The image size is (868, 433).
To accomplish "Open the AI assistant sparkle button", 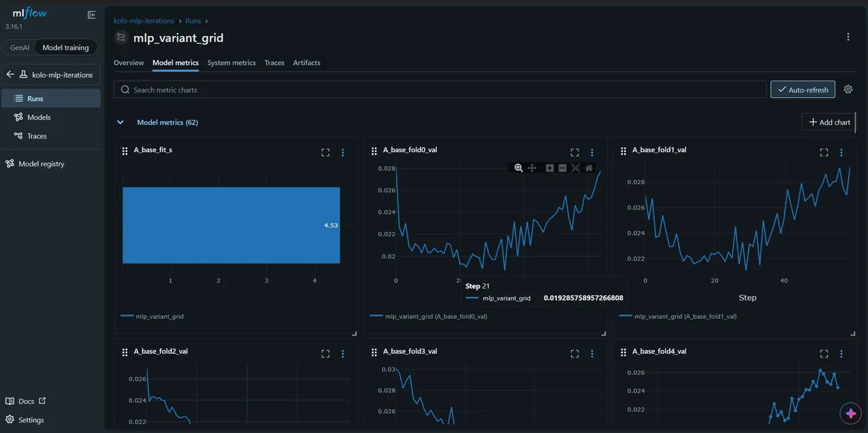I will pos(851,413).
